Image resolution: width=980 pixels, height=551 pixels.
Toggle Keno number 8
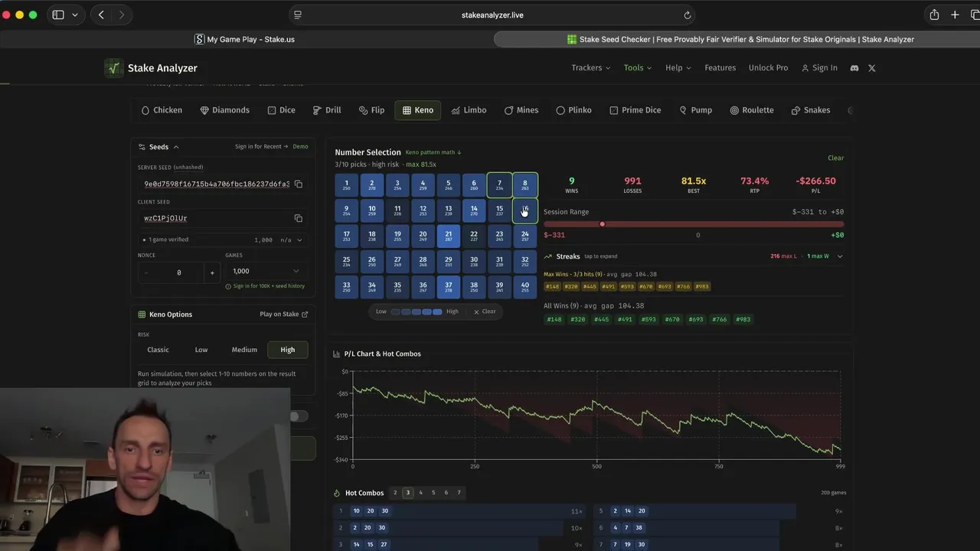[x=525, y=185]
